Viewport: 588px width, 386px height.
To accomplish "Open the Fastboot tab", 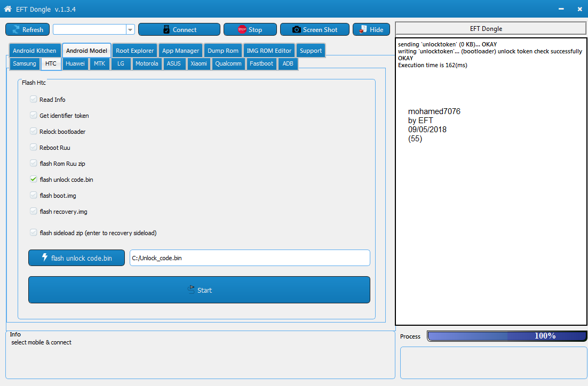I will 261,63.
